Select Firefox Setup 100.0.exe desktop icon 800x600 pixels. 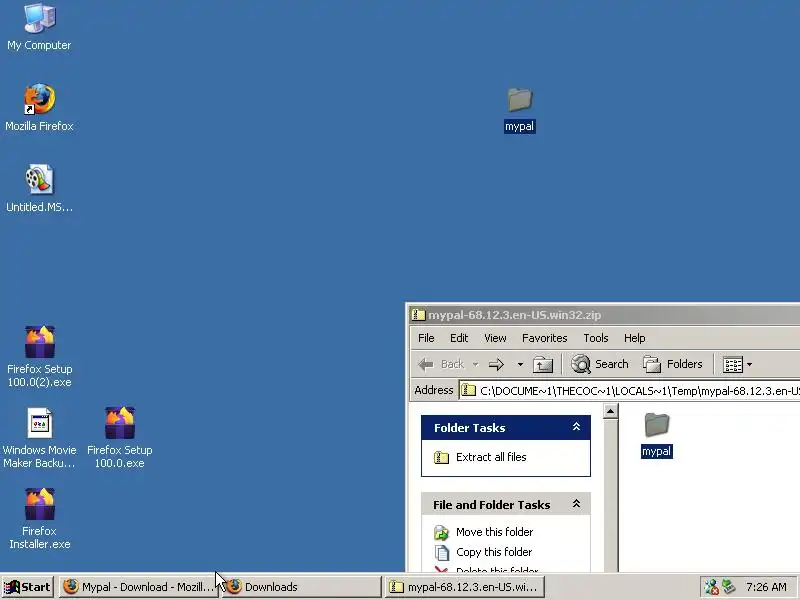click(120, 438)
